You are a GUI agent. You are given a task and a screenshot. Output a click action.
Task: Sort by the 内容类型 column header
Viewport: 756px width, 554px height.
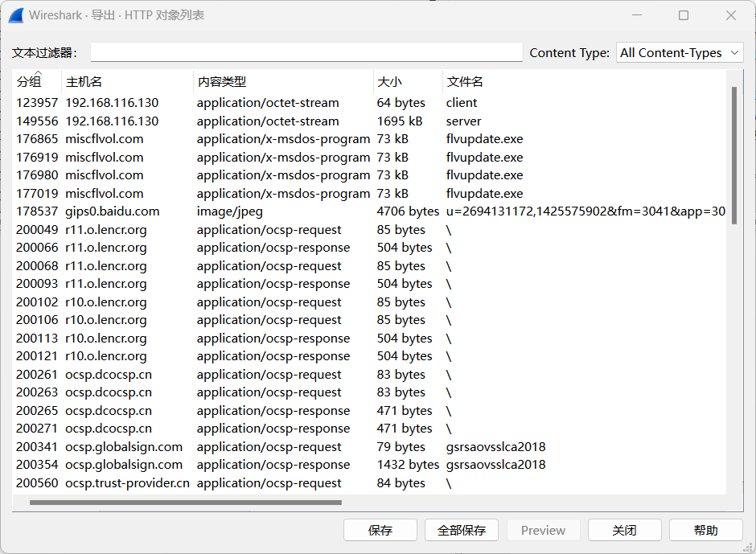[221, 82]
